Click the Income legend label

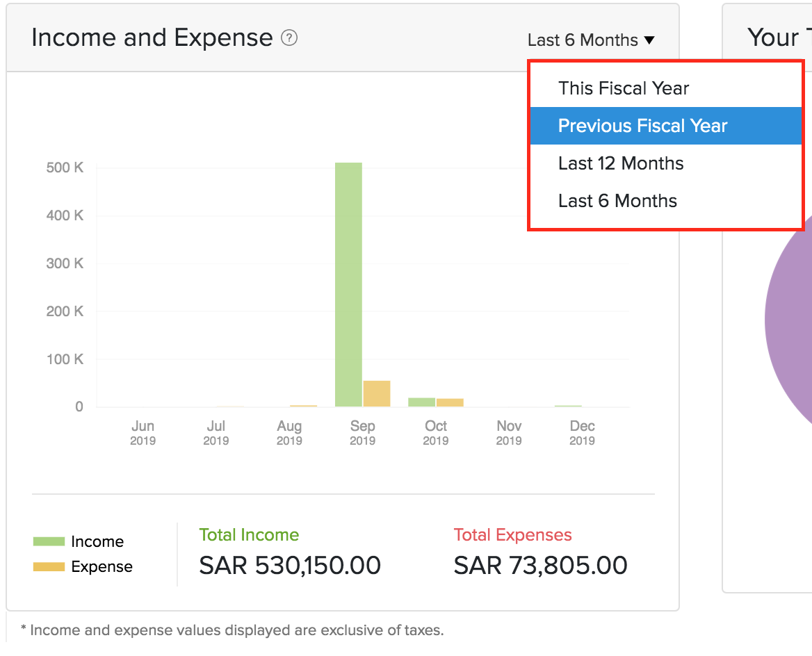pyautogui.click(x=97, y=541)
